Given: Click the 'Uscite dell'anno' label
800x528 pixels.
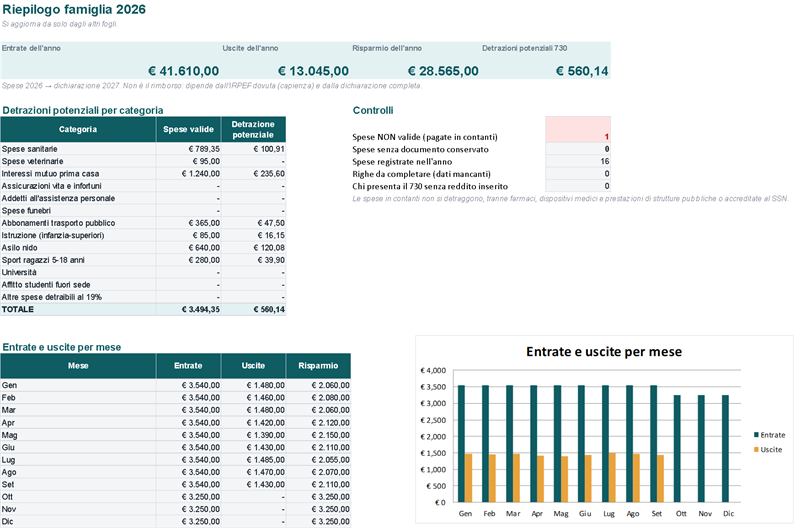Looking at the screenshot, I should pos(250,48).
